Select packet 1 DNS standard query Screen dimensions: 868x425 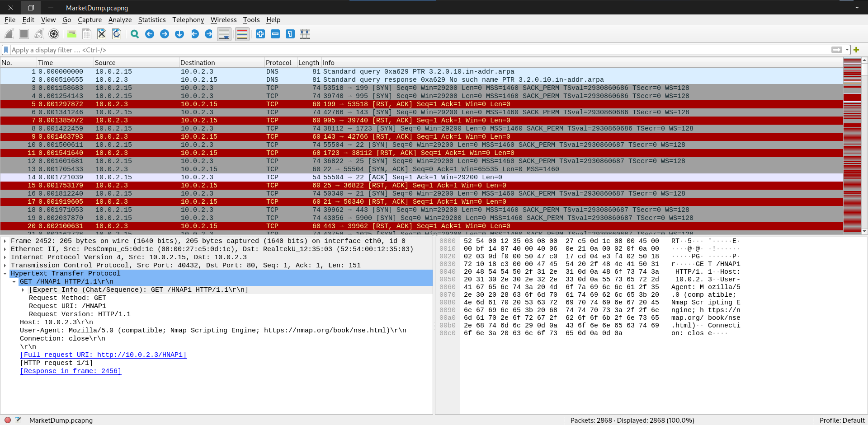click(x=421, y=72)
